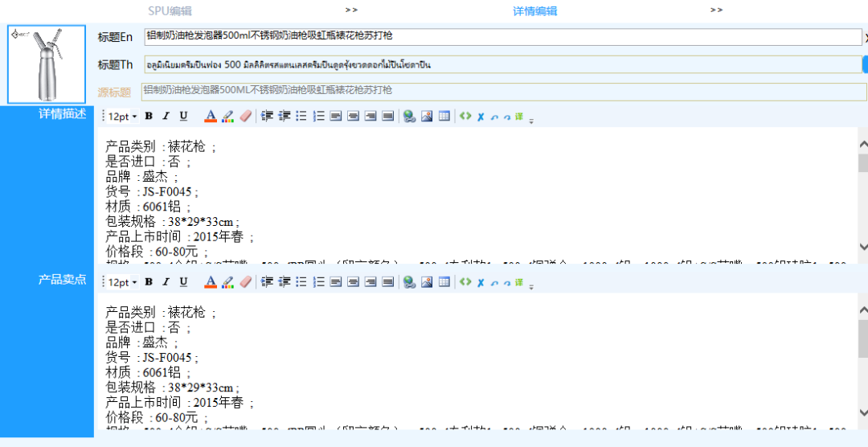Redo in 详情描述 toolbar

tap(506, 117)
